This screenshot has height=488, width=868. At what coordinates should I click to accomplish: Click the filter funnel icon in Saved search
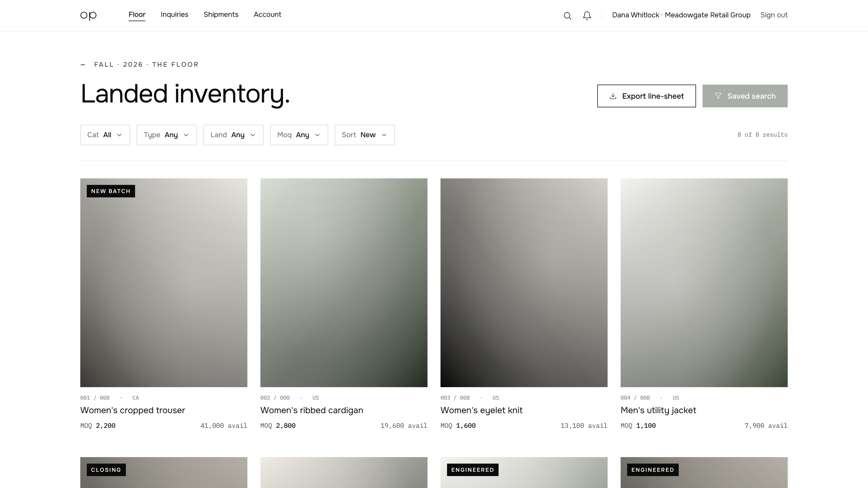coord(718,96)
